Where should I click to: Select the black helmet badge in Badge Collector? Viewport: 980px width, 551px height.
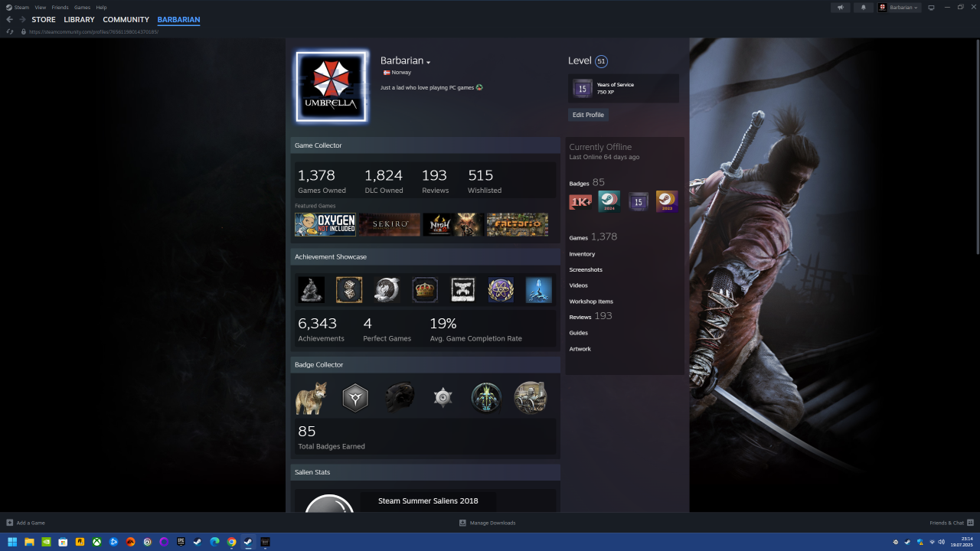click(x=399, y=398)
